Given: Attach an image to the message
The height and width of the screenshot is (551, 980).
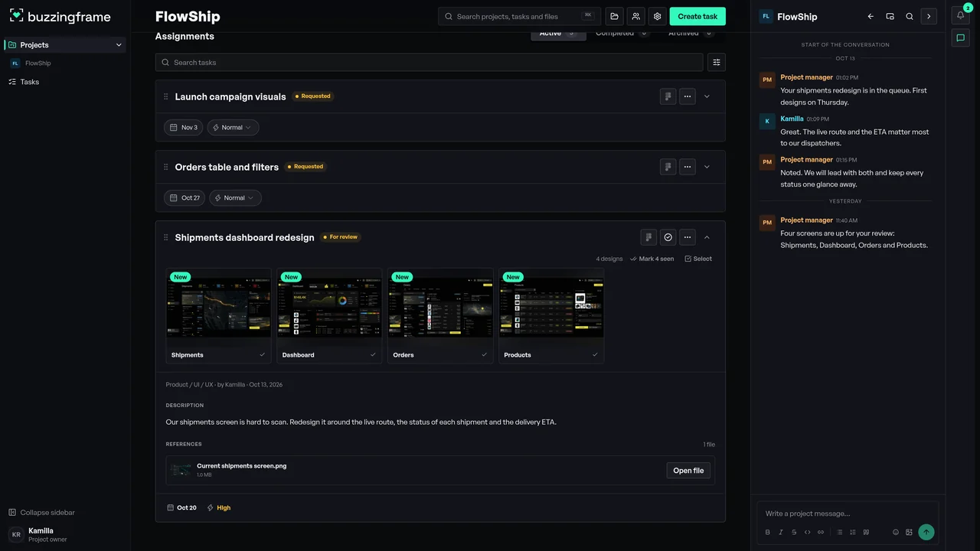Looking at the screenshot, I should pyautogui.click(x=909, y=532).
